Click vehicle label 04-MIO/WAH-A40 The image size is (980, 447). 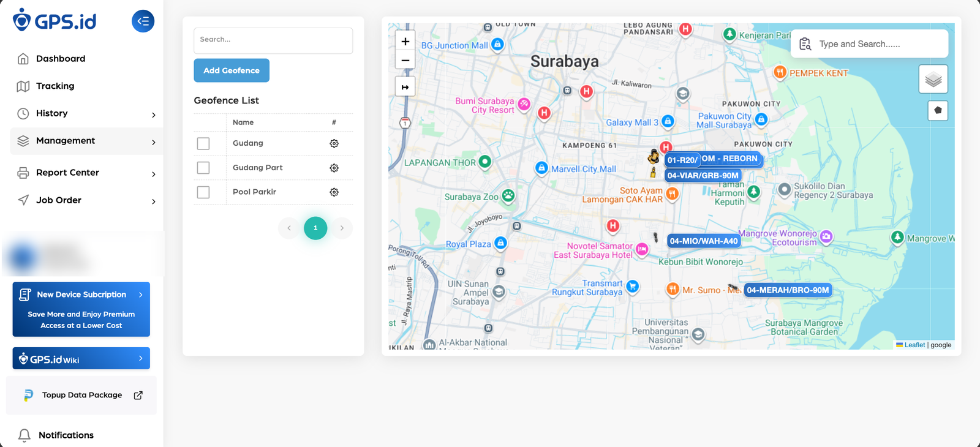coord(704,241)
